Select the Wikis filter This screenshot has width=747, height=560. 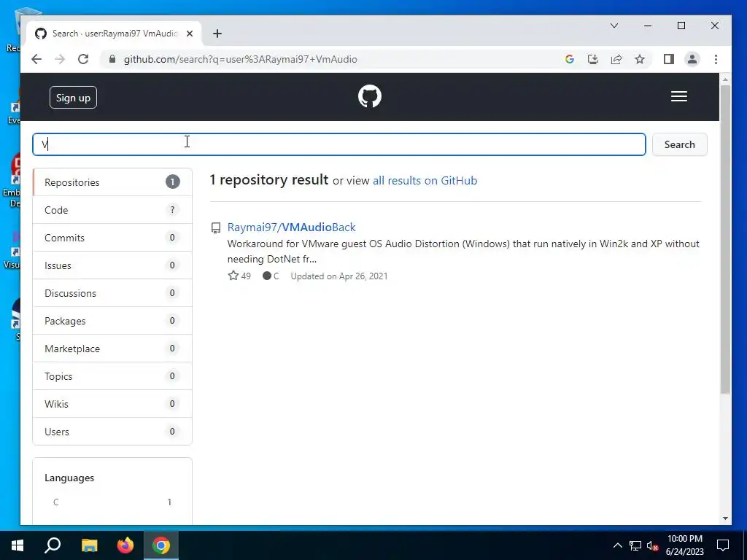click(x=112, y=404)
